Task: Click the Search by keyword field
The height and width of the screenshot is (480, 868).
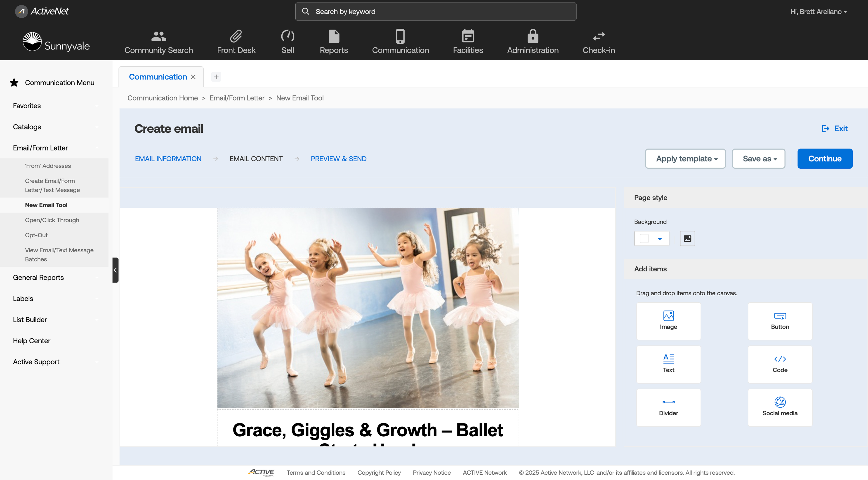Action: coord(435,12)
